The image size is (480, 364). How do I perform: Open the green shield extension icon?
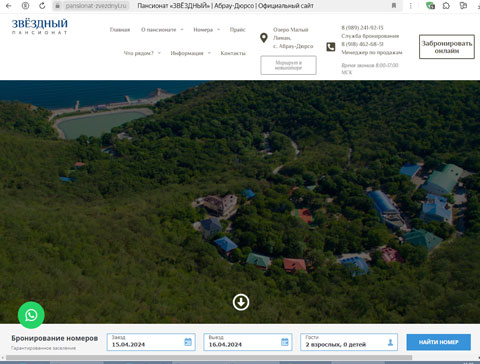pyautogui.click(x=430, y=6)
